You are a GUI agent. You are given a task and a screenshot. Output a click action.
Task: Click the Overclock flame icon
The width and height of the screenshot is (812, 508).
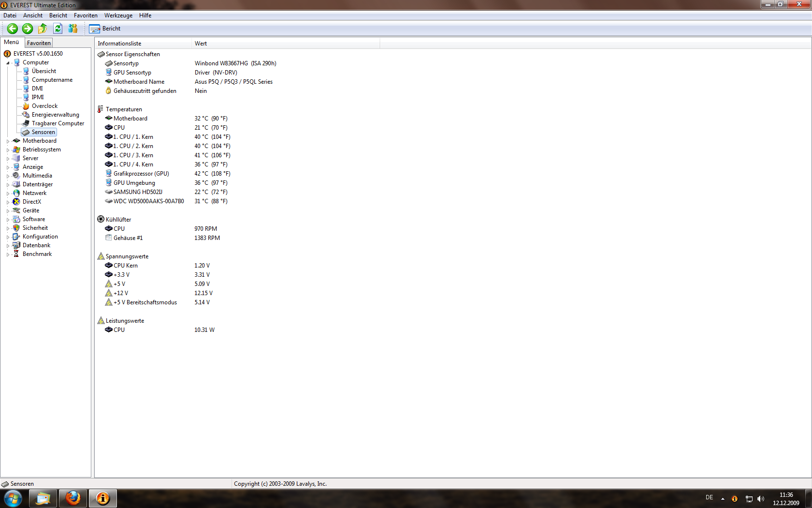[x=26, y=106]
